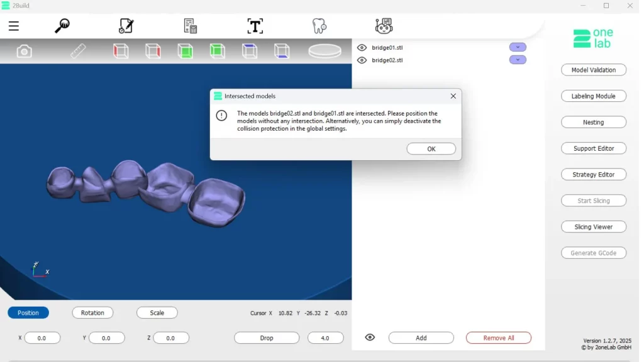Select bridge02.stl in the model list
Image resolution: width=644 pixels, height=362 pixels.
(387, 60)
